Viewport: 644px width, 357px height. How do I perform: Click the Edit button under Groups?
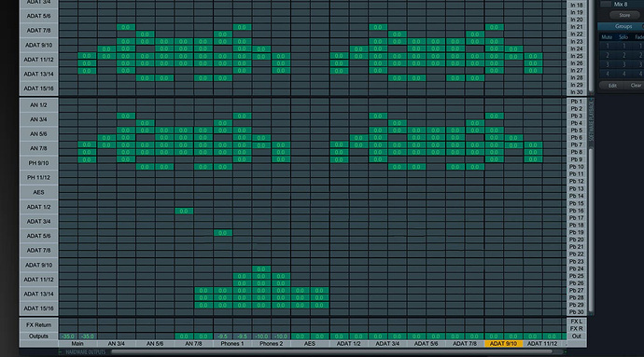[612, 86]
